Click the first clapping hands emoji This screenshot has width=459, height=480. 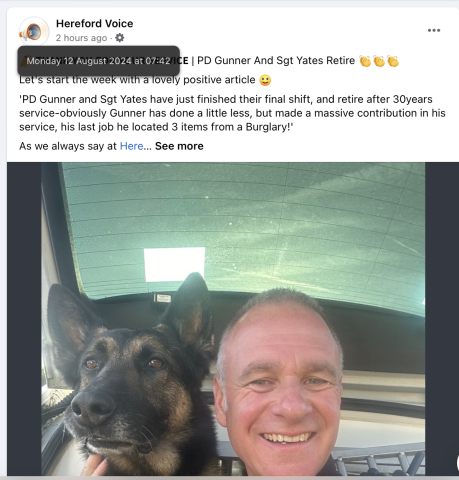point(365,61)
